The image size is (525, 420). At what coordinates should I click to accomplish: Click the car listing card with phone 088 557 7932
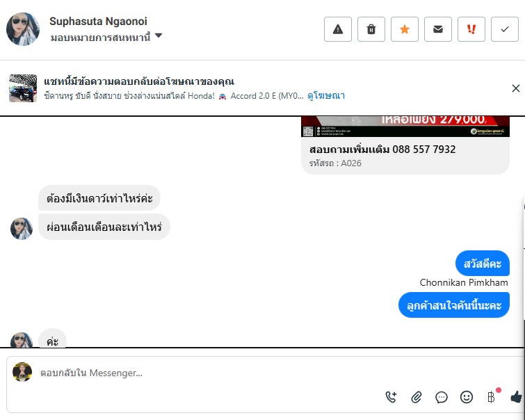point(405,145)
